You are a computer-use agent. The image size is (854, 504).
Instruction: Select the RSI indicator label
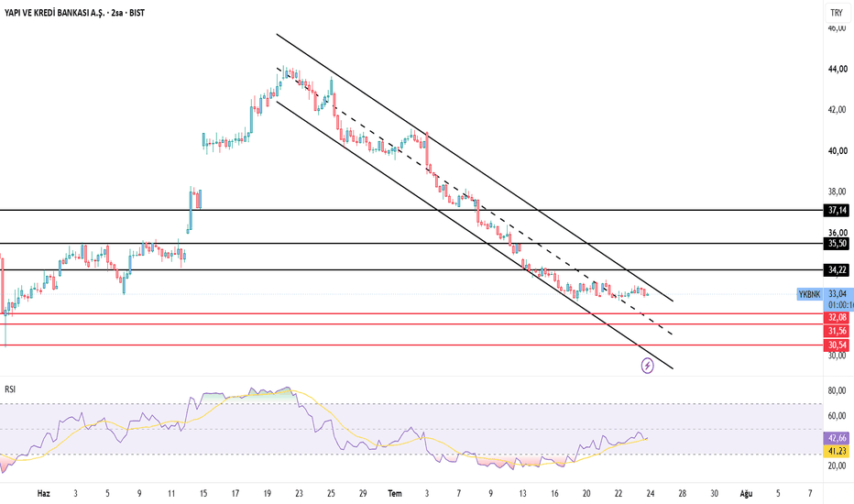[x=10, y=389]
